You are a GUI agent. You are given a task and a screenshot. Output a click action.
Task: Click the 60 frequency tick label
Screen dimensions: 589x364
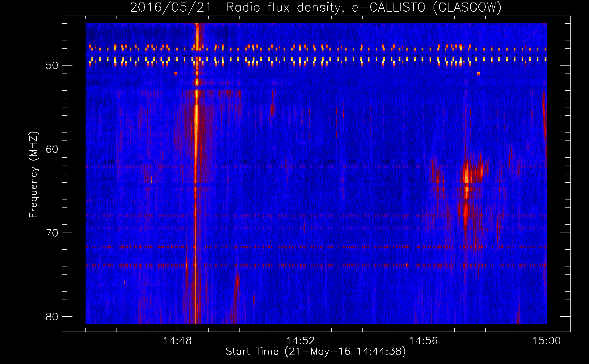pyautogui.click(x=52, y=149)
